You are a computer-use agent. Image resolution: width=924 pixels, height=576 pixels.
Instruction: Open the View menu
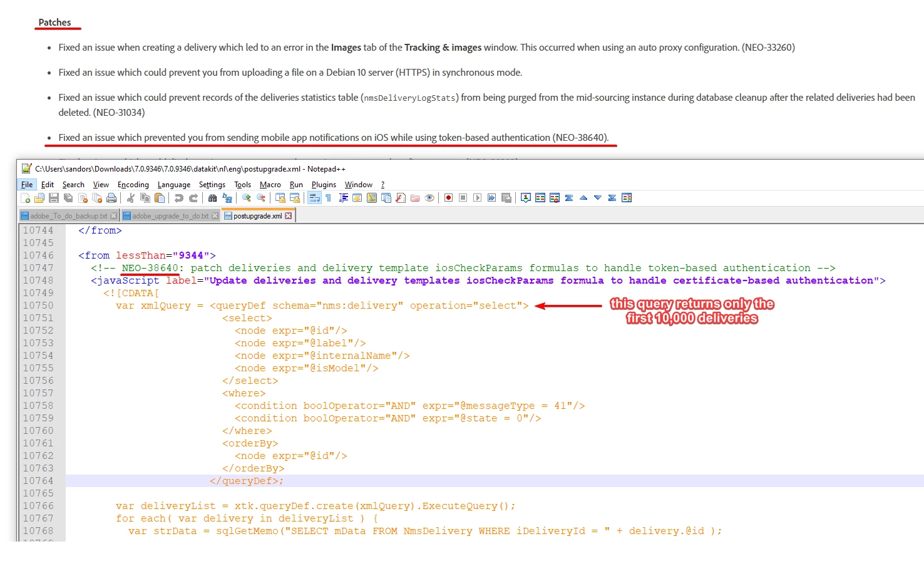(101, 185)
